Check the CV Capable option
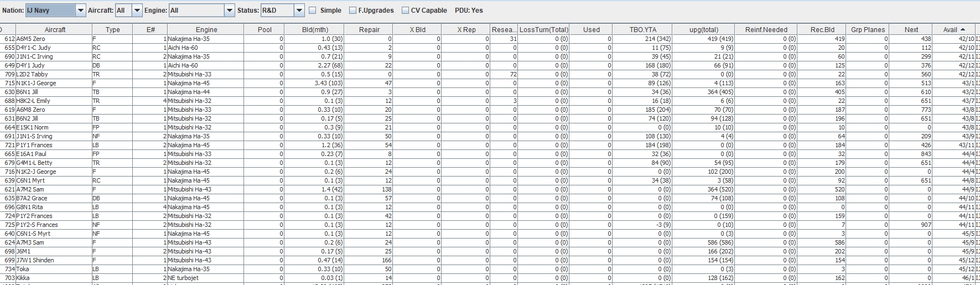 click(405, 10)
